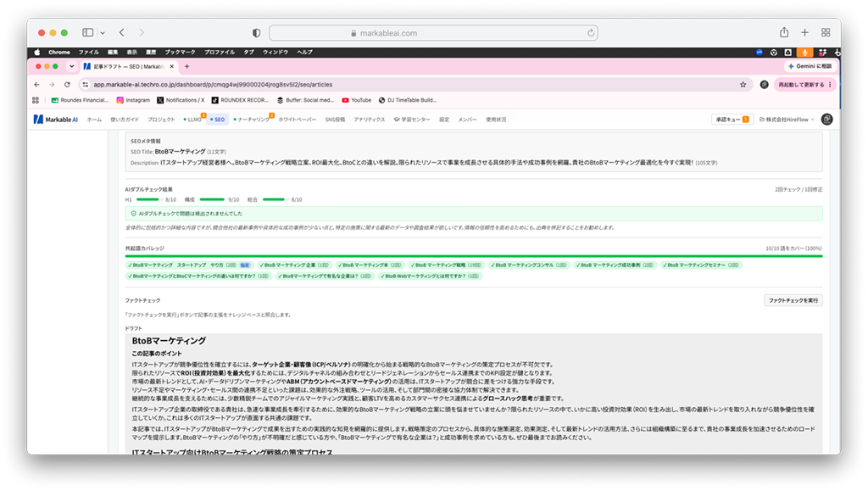Screen dimensions: 868x491
Task: Open the ROUNDEX RECOR... bookmark
Action: [x=240, y=100]
